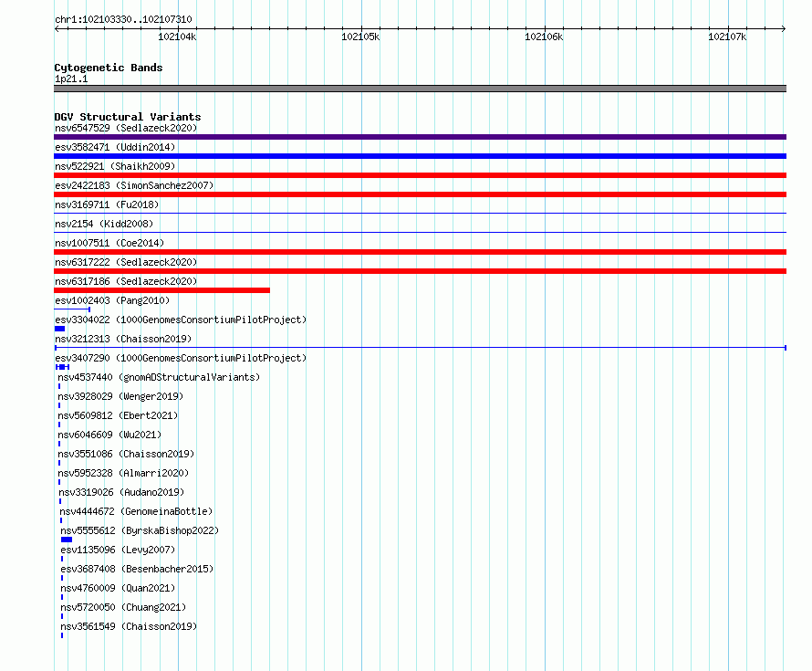
Task: Select nsv4760009 (Quan2021) variant label
Action: click(118, 588)
